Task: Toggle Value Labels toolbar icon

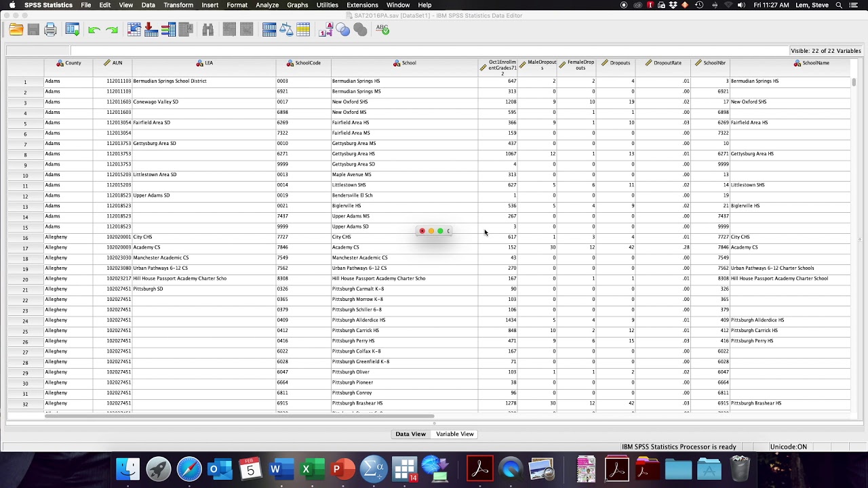Action: tap(326, 29)
